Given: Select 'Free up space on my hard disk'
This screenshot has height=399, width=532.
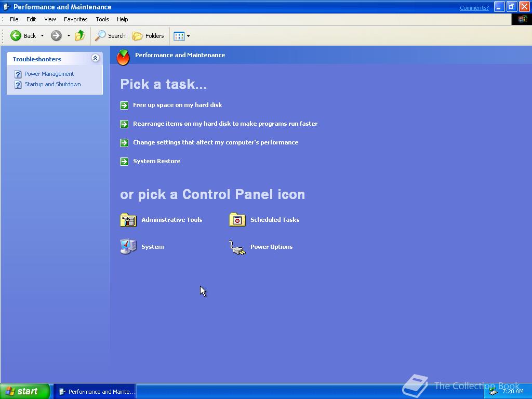Looking at the screenshot, I should 178,105.
